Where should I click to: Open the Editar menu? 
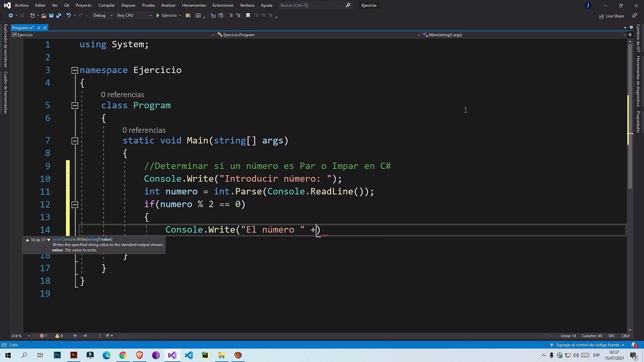(40, 5)
